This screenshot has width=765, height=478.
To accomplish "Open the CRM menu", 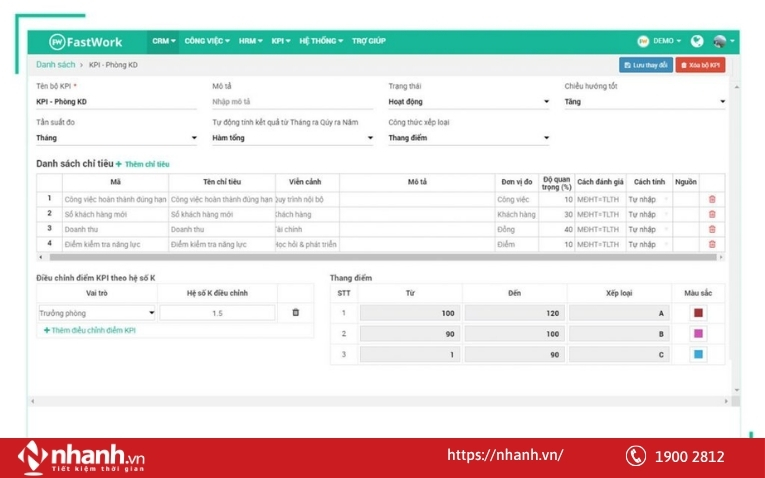I will [163, 41].
